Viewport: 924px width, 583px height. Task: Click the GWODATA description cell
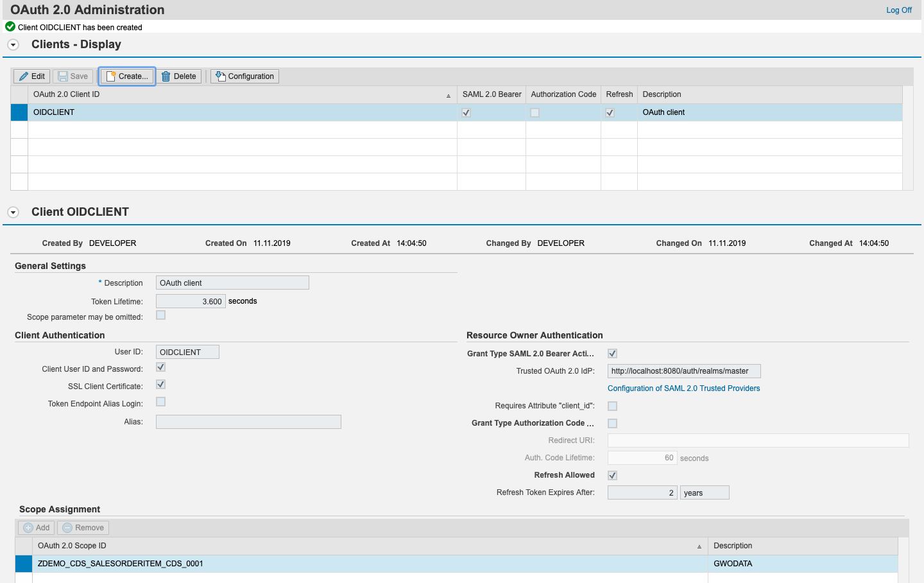[x=803, y=564]
